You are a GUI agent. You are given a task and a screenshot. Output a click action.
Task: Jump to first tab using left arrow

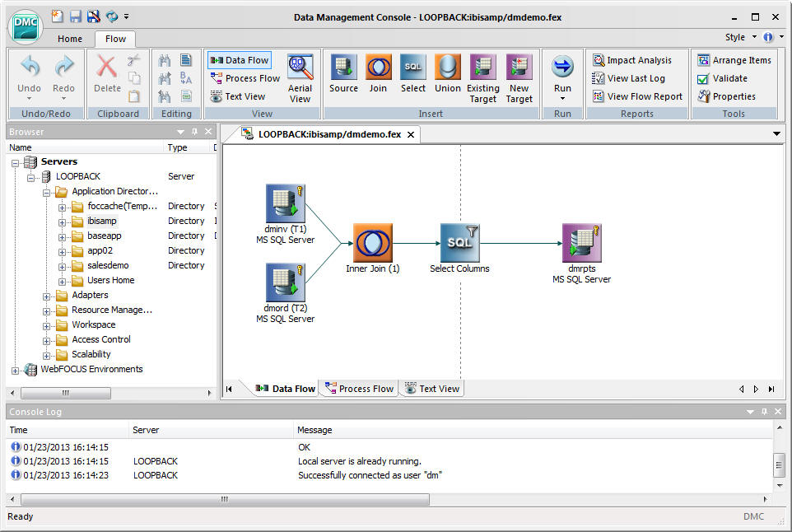(x=229, y=389)
